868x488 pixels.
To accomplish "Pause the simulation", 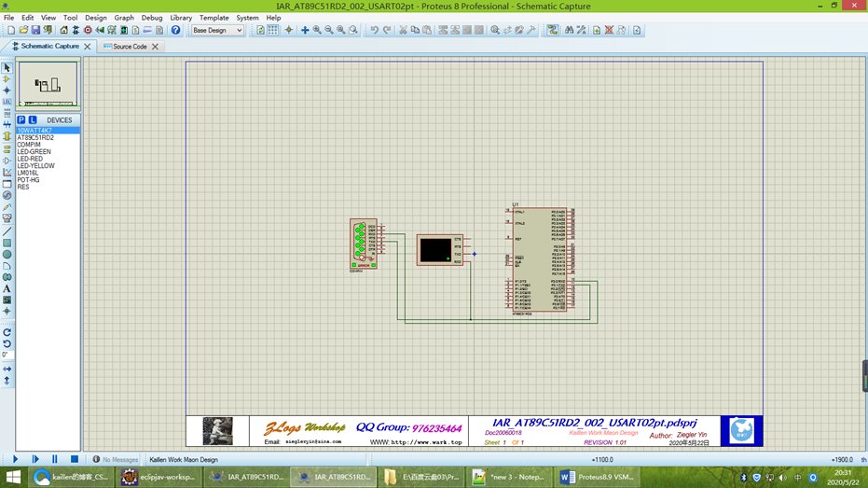I will click(55, 459).
